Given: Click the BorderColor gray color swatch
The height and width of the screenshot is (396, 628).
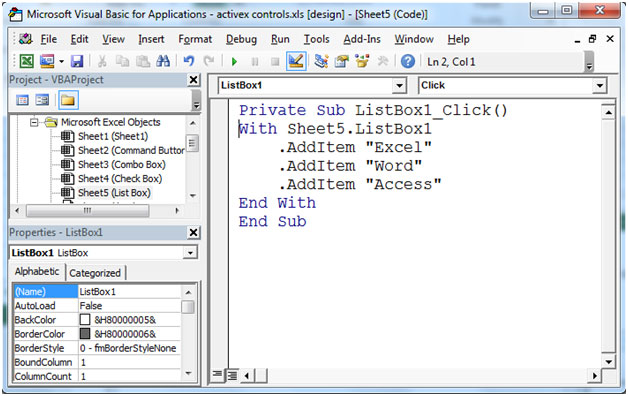Looking at the screenshot, I should (85, 334).
